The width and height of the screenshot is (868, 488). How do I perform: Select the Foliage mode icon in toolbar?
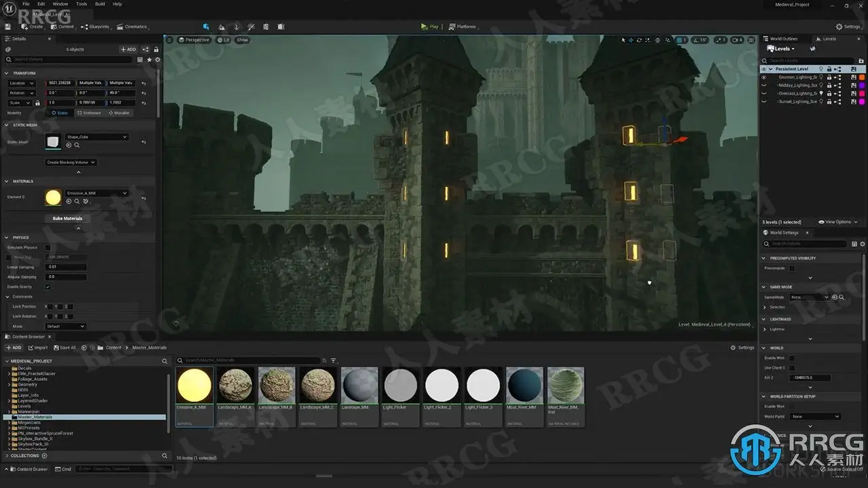click(237, 27)
